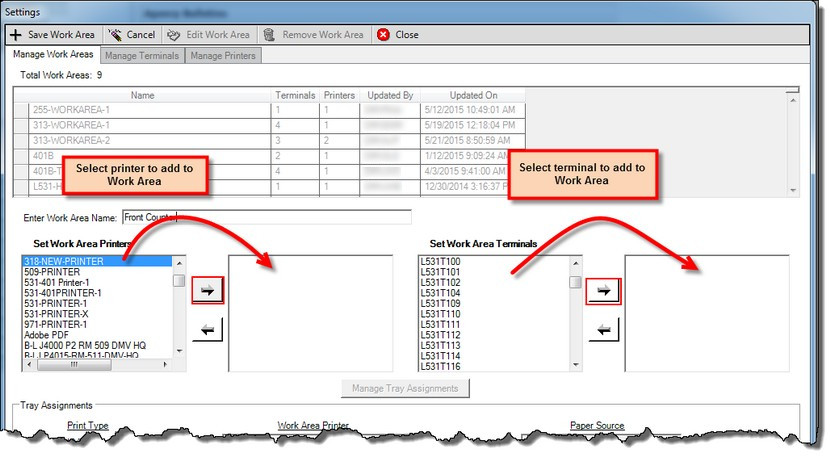The height and width of the screenshot is (462, 831).
Task: Click work areas grid scroll down arrow
Action: pyautogui.click(x=793, y=190)
